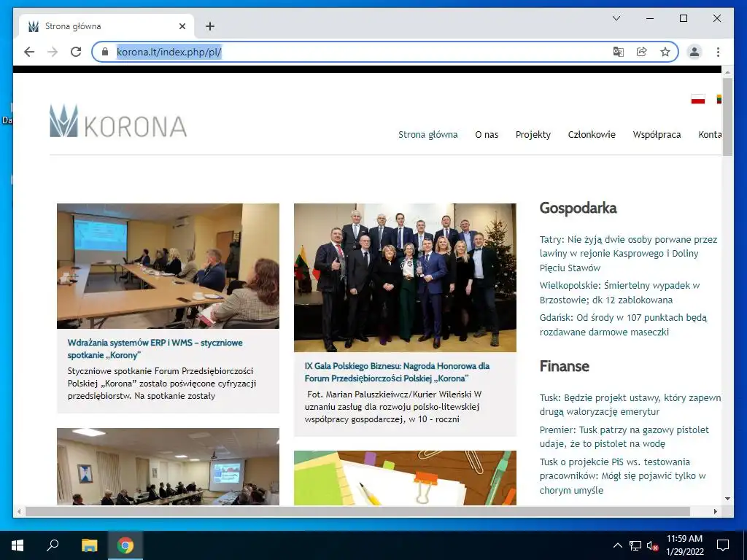Click the padlock site info icon
Image resolution: width=747 pixels, height=560 pixels.
[105, 52]
